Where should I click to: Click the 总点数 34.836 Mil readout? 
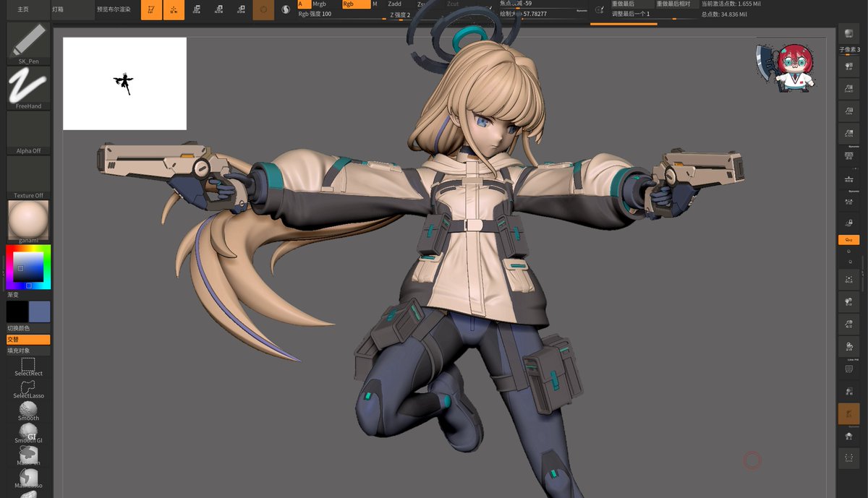point(724,14)
